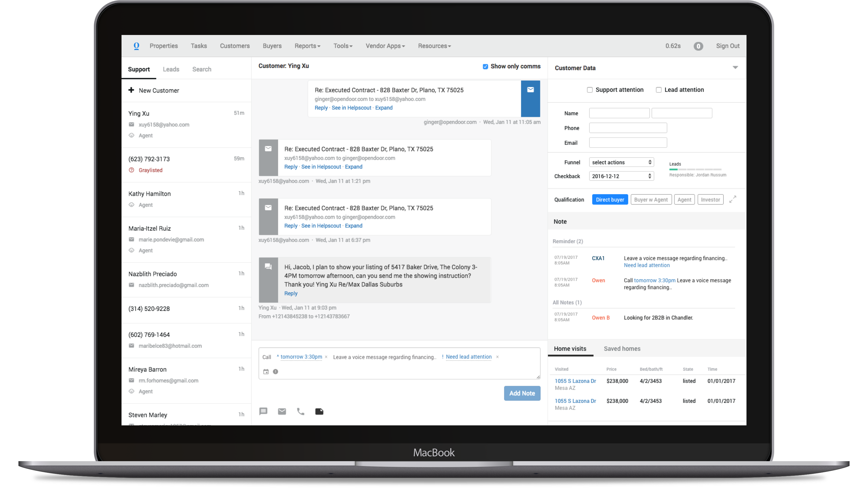Screen dimensions: 868x488
Task: Click the SMS chat icon below note box
Action: point(263,411)
